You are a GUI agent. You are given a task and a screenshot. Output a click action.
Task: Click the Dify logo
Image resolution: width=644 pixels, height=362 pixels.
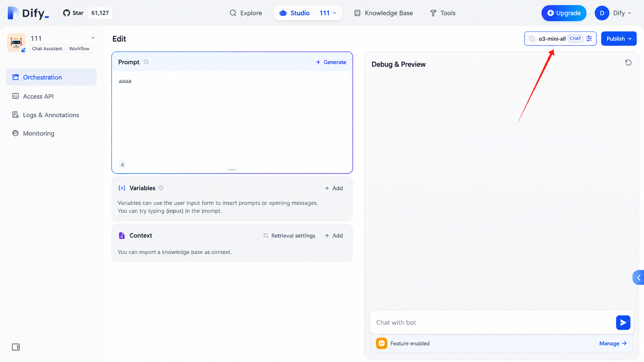28,13
